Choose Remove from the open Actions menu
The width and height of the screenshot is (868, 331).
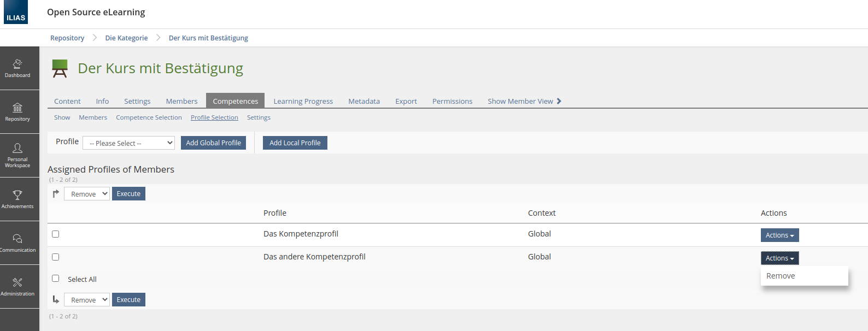point(781,276)
